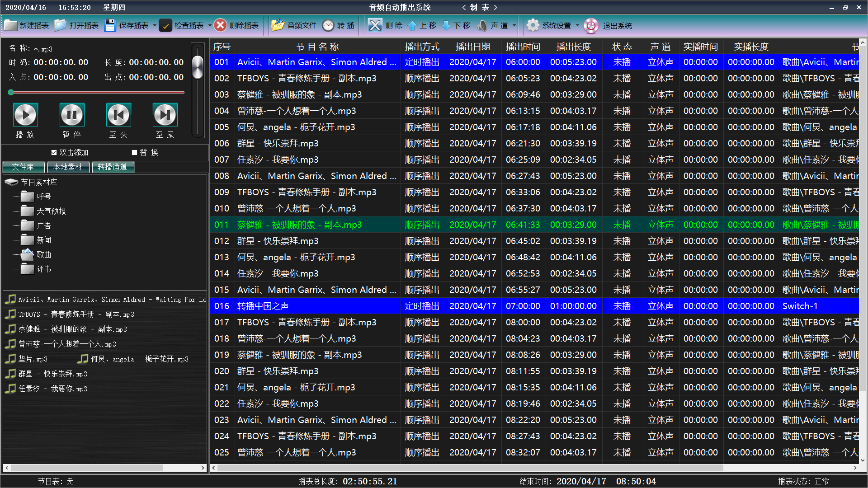Screen dimensions: 868x488
Task: Toggle 双击添加 checkbox
Action: [54, 153]
